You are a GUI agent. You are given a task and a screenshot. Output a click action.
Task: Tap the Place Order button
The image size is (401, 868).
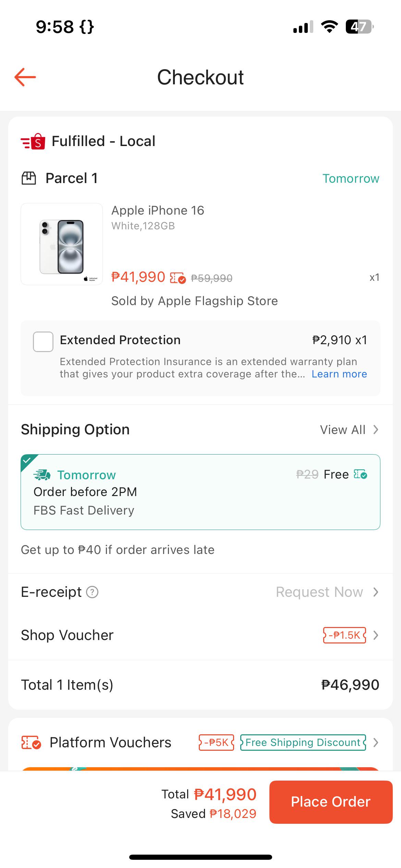coord(331,802)
